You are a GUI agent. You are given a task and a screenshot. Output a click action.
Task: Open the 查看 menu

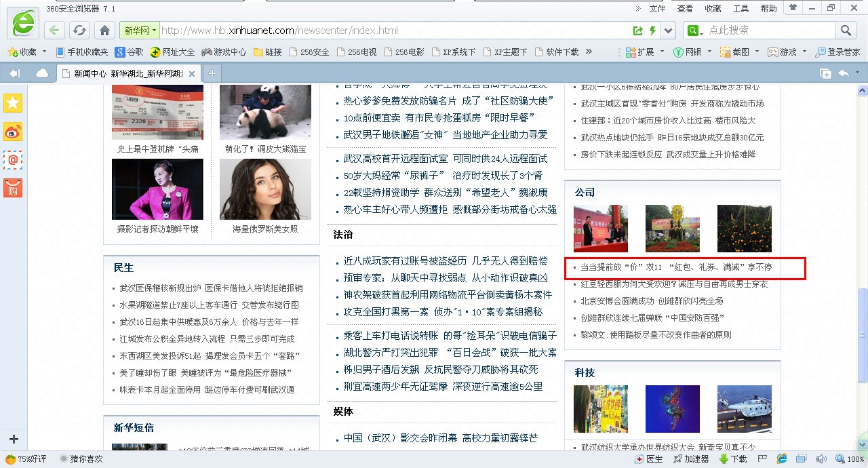685,9
